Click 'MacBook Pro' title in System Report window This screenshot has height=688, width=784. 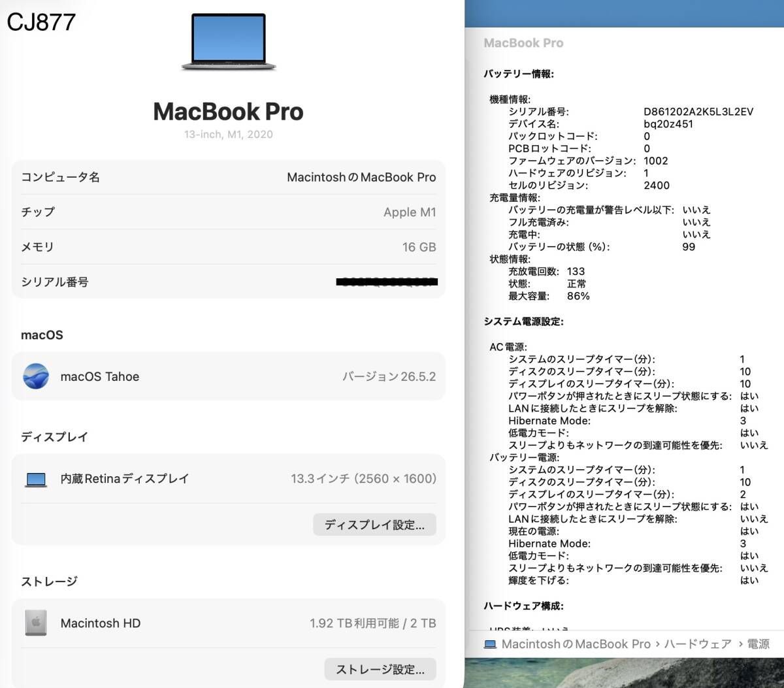pyautogui.click(x=523, y=43)
